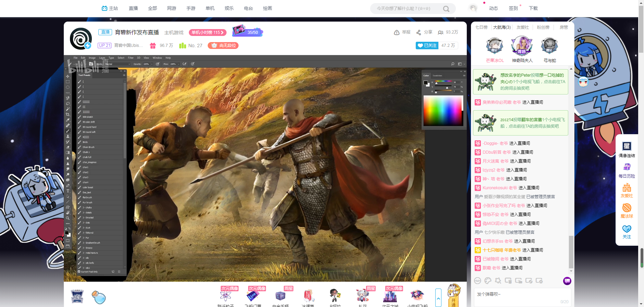Image resolution: width=644 pixels, height=307 pixels.
Task: Click the 签到 check-in link
Action: click(513, 8)
